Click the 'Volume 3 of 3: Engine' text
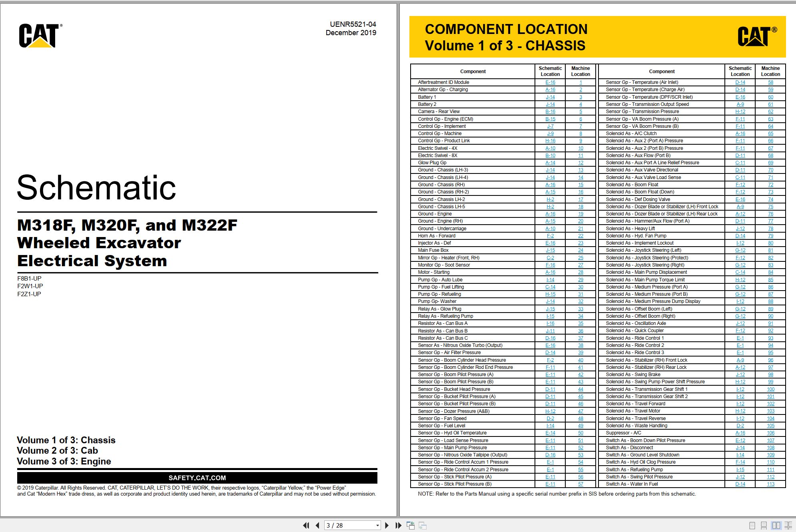The image size is (796, 532). click(x=64, y=461)
